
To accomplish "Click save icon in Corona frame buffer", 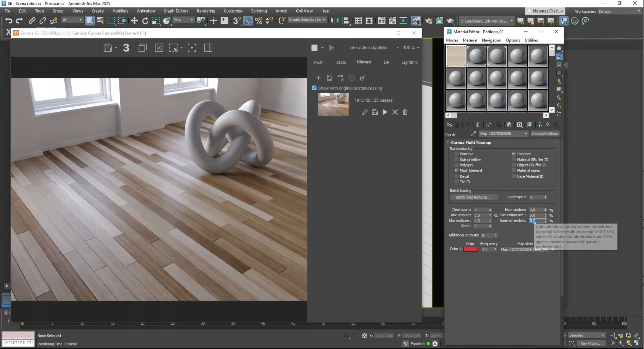I will coord(108,48).
